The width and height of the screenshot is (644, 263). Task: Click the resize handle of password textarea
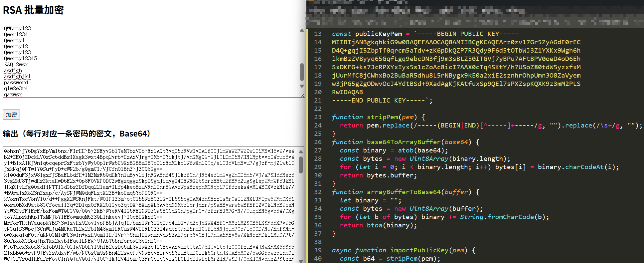tap(302, 95)
